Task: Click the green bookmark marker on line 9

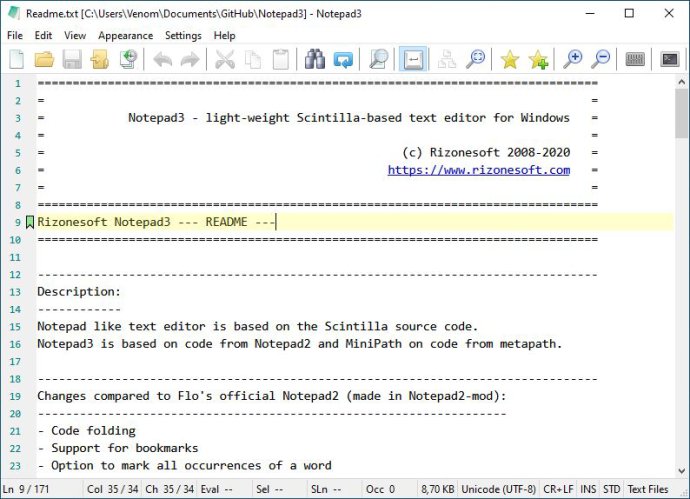Action: tap(30, 222)
